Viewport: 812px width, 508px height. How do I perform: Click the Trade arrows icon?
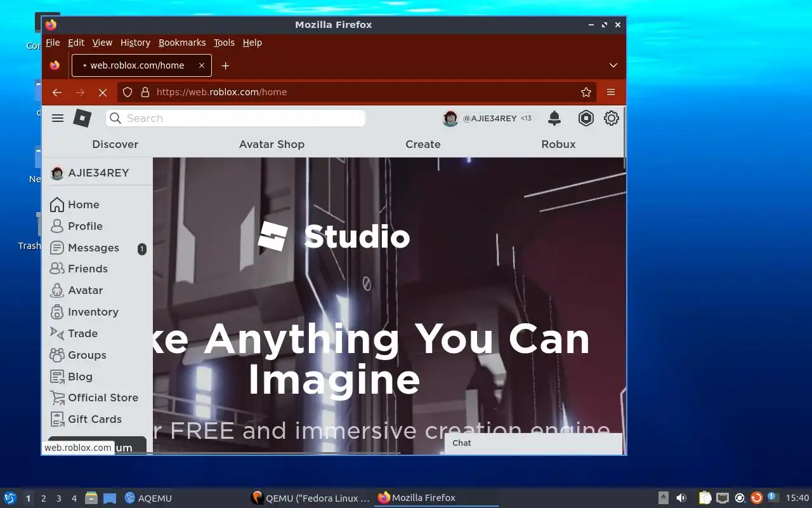(x=57, y=333)
